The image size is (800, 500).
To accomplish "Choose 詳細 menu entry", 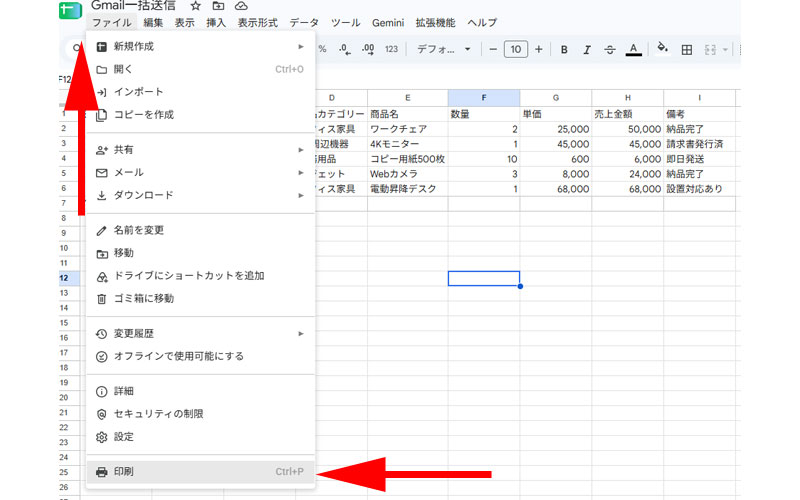I will (201, 391).
